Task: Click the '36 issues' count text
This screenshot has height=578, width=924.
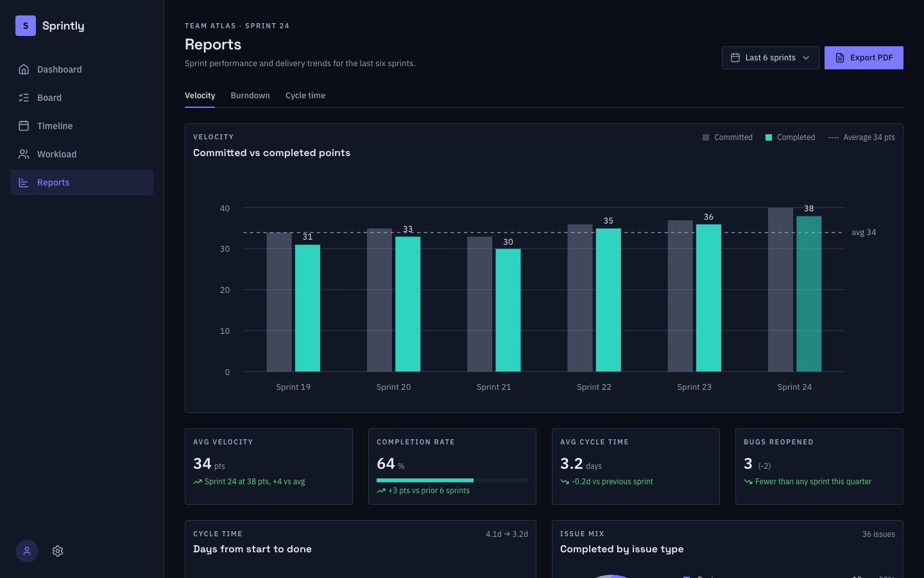Action: click(878, 534)
